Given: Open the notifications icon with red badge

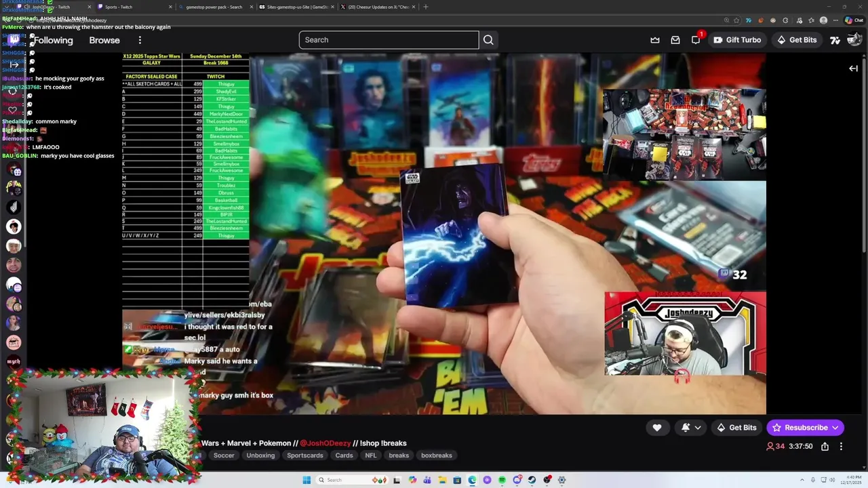Looking at the screenshot, I should [696, 39].
